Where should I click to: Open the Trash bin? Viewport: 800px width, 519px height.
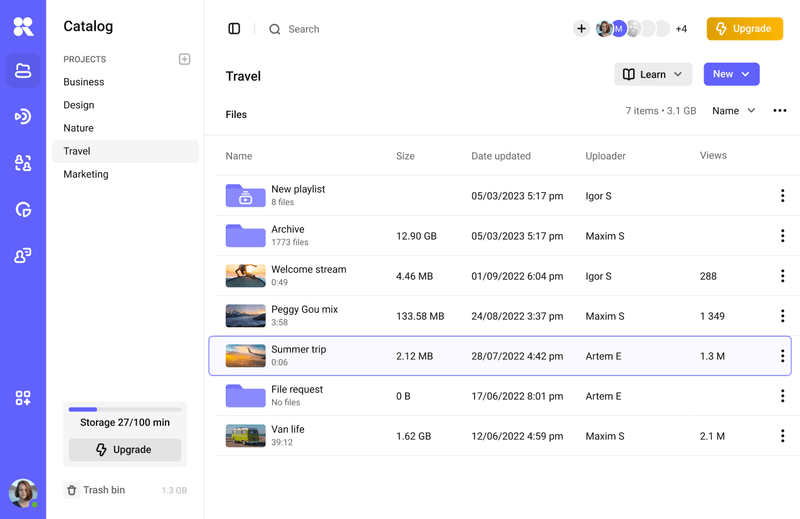[x=103, y=490]
